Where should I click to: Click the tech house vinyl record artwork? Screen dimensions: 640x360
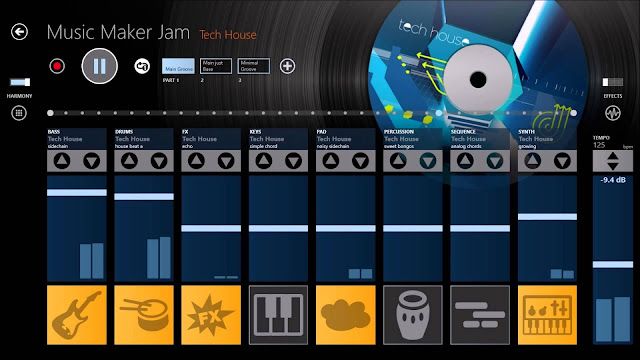coord(478,80)
